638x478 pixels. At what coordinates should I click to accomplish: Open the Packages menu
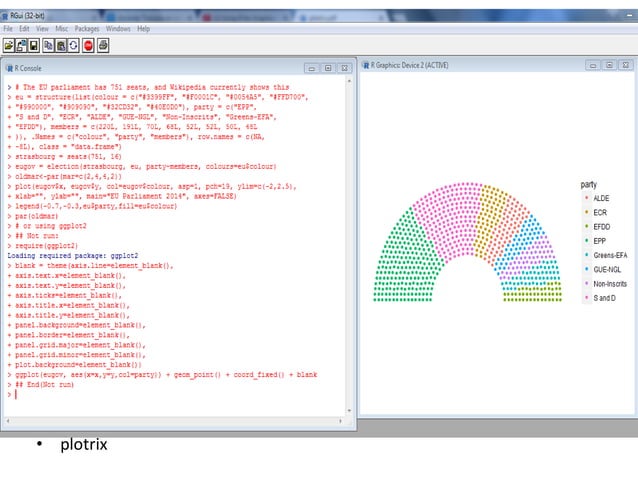coord(86,29)
